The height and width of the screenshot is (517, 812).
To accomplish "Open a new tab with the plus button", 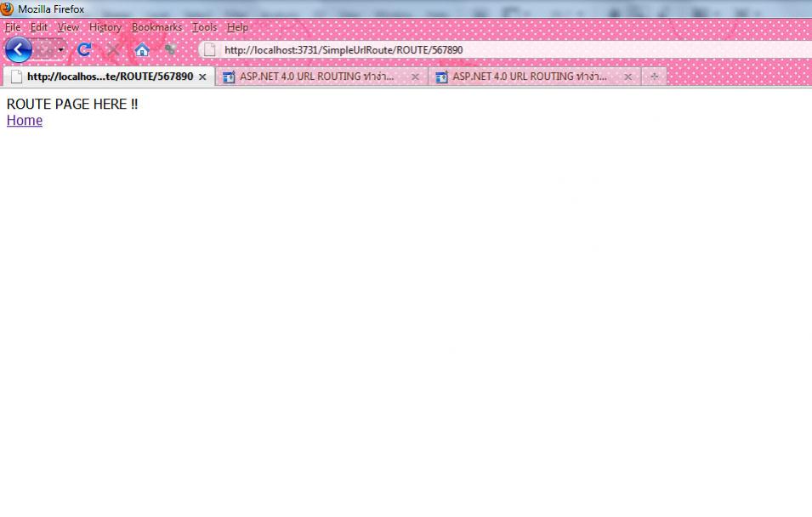I will click(x=654, y=77).
